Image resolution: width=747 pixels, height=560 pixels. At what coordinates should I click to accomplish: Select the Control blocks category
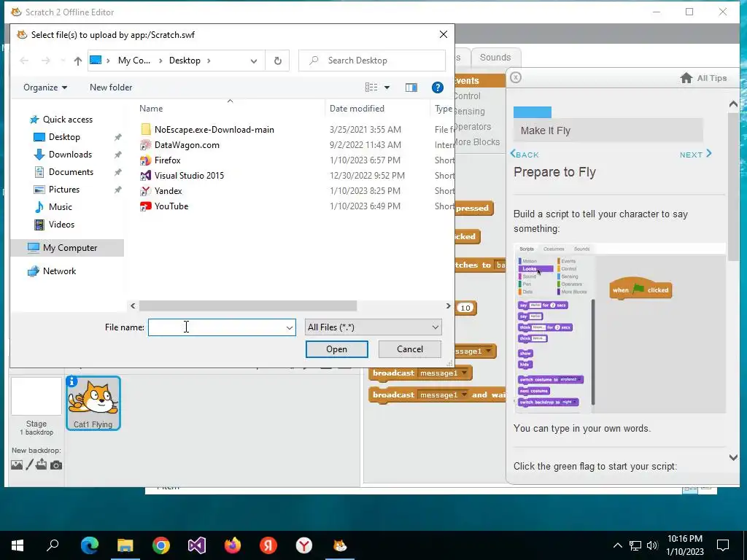[x=468, y=96]
